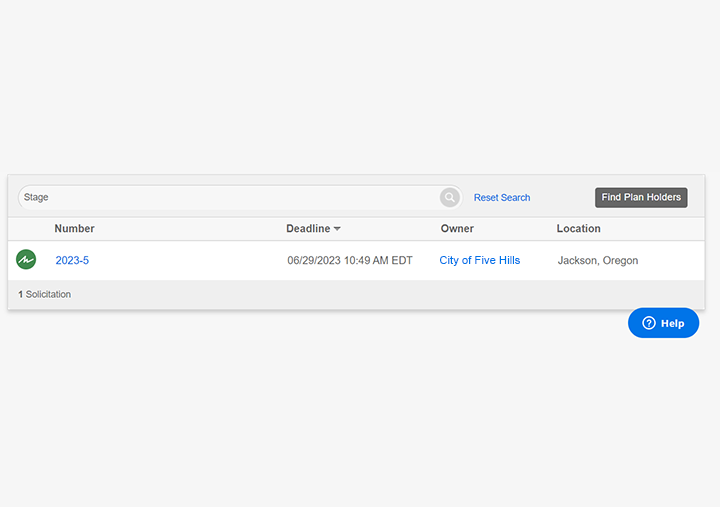This screenshot has height=507, width=720.
Task: Open the City of Five Hills owner link
Action: tap(479, 261)
